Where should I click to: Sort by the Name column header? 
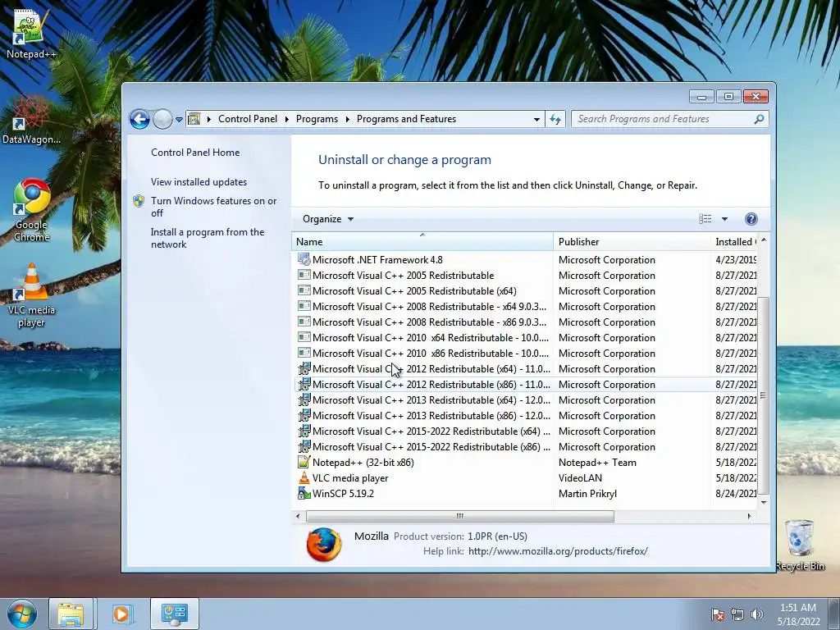(x=422, y=242)
